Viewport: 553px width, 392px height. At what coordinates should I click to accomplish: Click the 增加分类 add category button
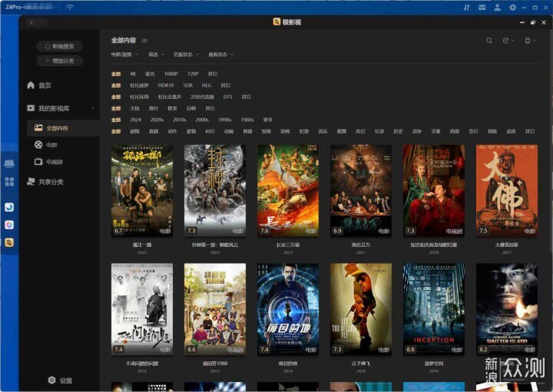(x=60, y=61)
